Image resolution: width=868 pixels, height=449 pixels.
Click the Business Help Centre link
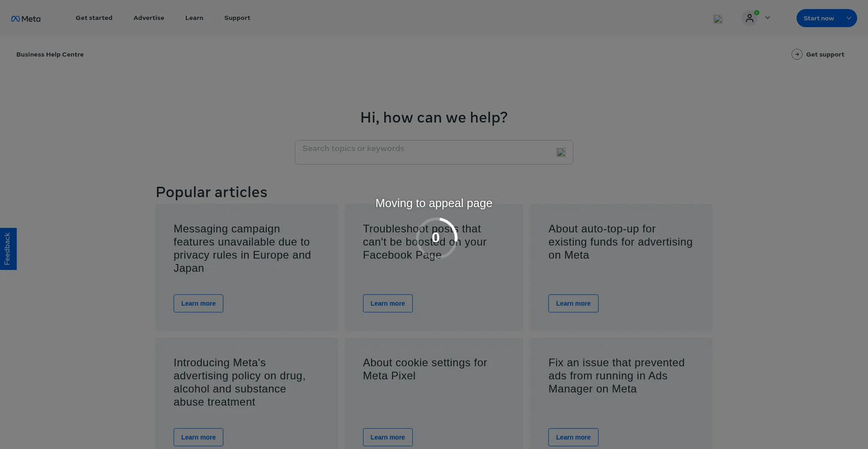click(50, 54)
